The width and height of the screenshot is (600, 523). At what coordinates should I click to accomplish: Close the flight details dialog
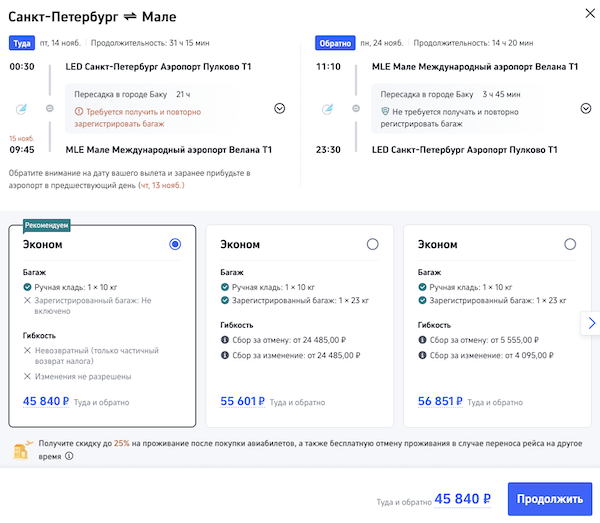tap(582, 12)
